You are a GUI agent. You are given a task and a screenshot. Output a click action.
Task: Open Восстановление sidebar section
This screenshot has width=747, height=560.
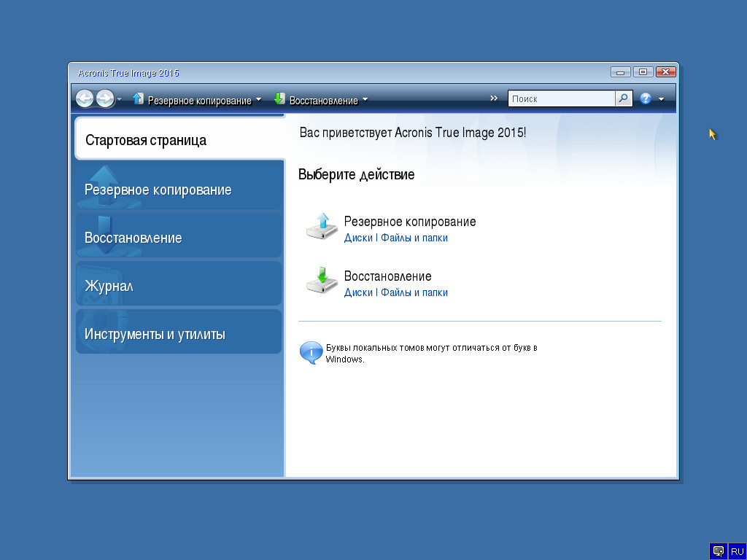[x=179, y=236]
